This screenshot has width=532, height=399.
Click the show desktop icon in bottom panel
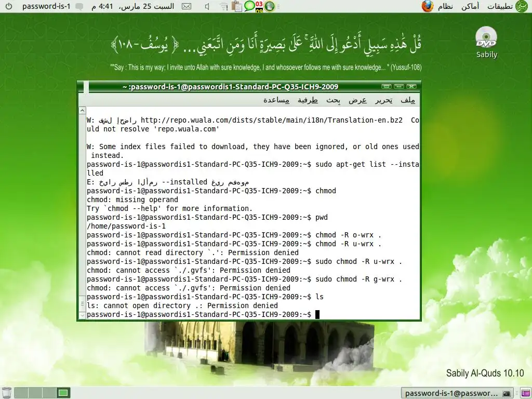(x=525, y=393)
